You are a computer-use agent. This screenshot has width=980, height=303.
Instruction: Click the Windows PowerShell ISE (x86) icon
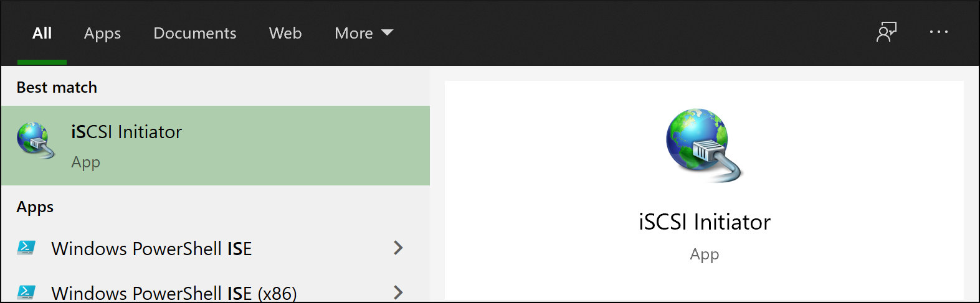pos(26,292)
